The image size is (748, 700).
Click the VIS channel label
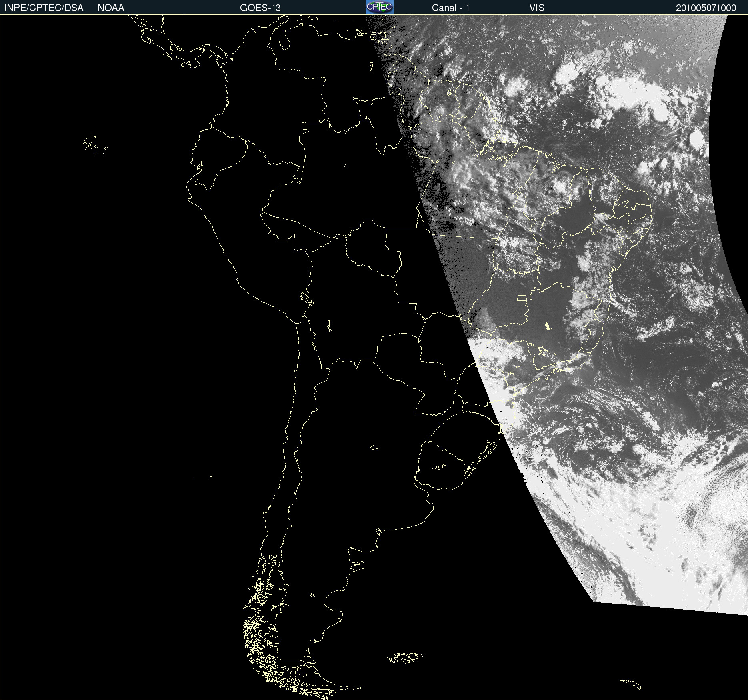tap(537, 8)
